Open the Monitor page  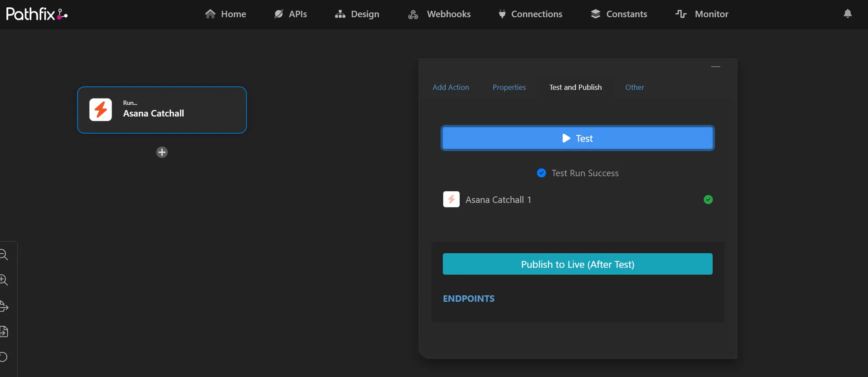pyautogui.click(x=702, y=14)
